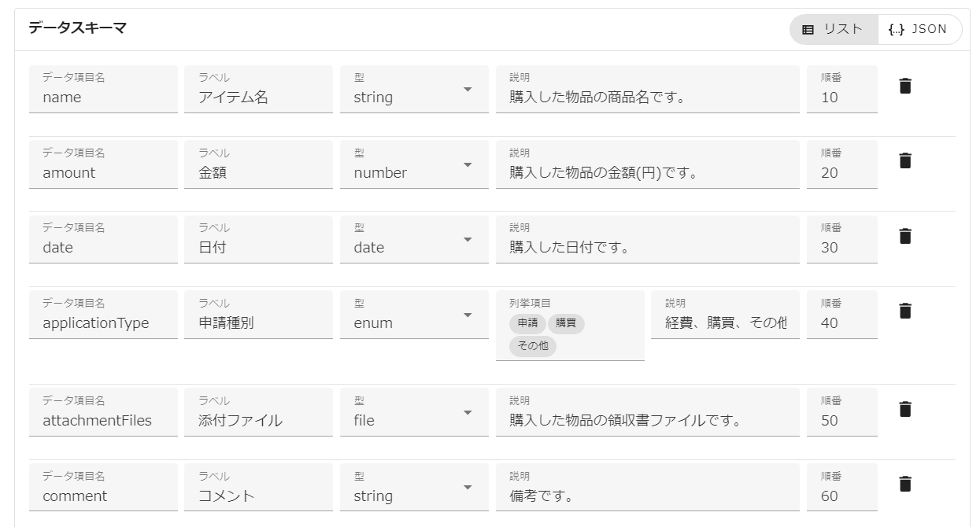Edit the アイテム名 label field
Screen dimensions: 980x527
[258, 98]
